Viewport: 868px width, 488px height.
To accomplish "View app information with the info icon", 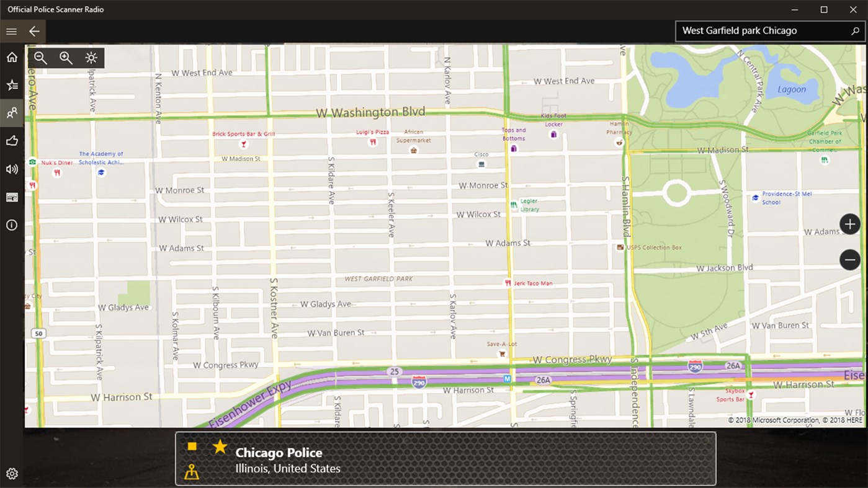I will (11, 224).
